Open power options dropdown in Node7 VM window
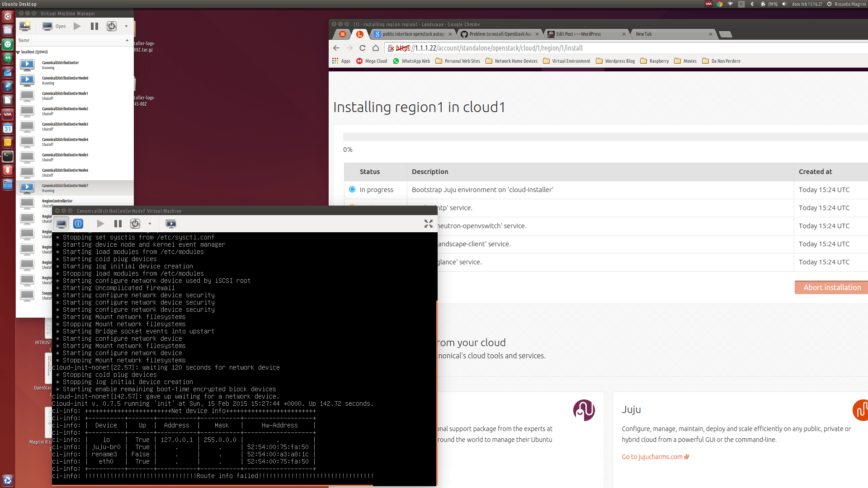The image size is (868, 488). pos(150,224)
